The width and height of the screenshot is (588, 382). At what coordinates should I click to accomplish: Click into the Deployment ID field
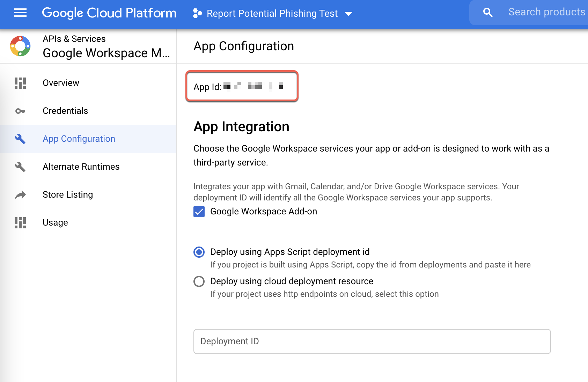(372, 341)
